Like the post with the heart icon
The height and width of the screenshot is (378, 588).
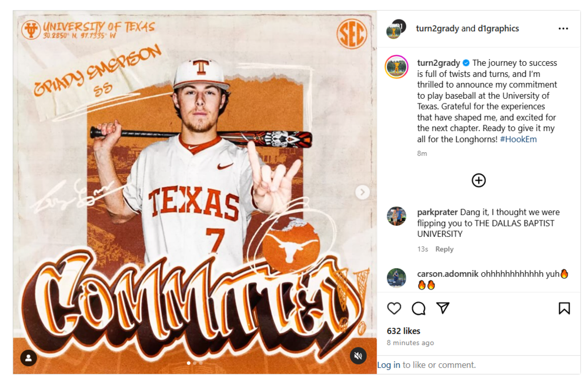(x=394, y=308)
